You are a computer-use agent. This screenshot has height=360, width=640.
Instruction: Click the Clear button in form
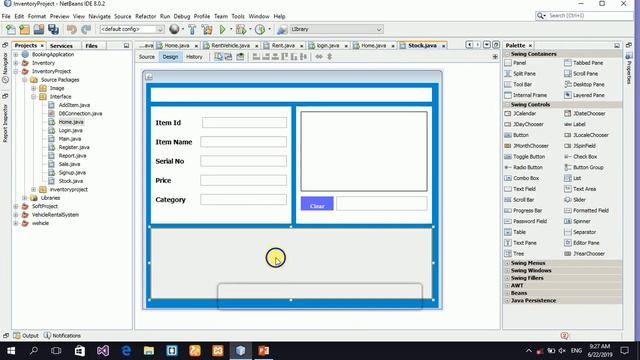point(317,204)
